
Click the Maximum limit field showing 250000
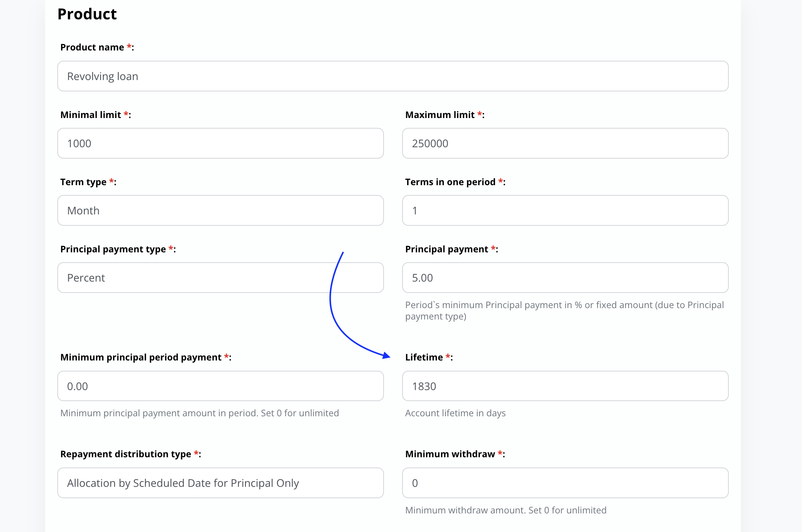(x=565, y=143)
